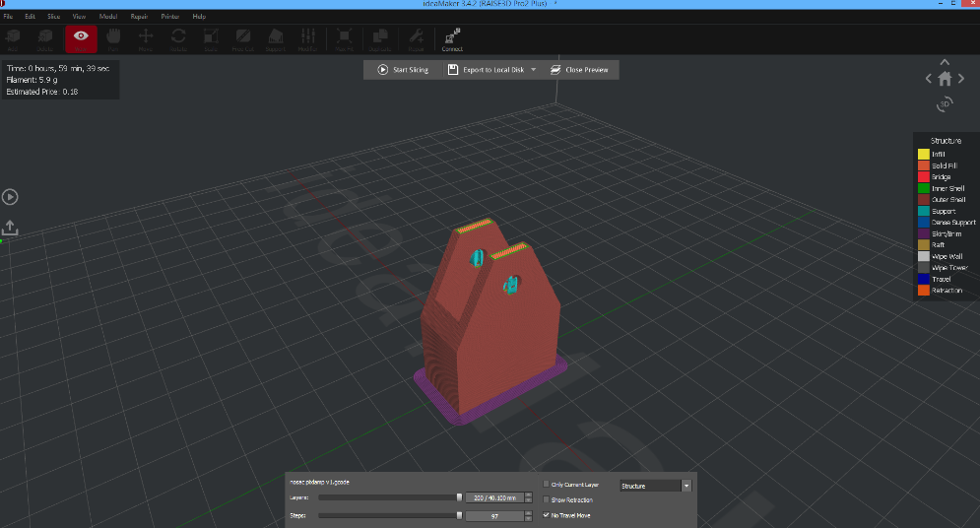Viewport: 980px width, 528px height.
Task: Click the Start Slicing button
Action: click(x=403, y=70)
